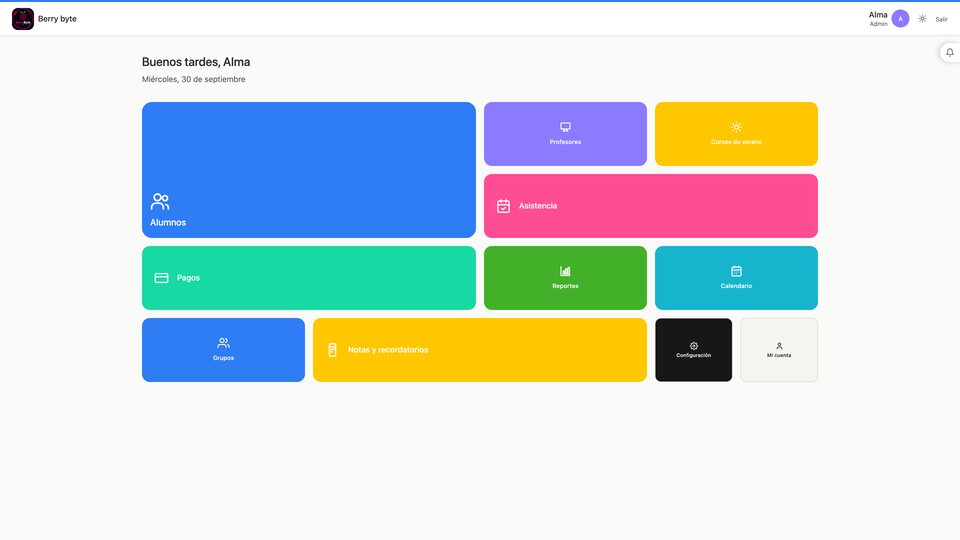This screenshot has height=540, width=960.
Task: Open the Cursos de verano tile
Action: pyautogui.click(x=736, y=134)
